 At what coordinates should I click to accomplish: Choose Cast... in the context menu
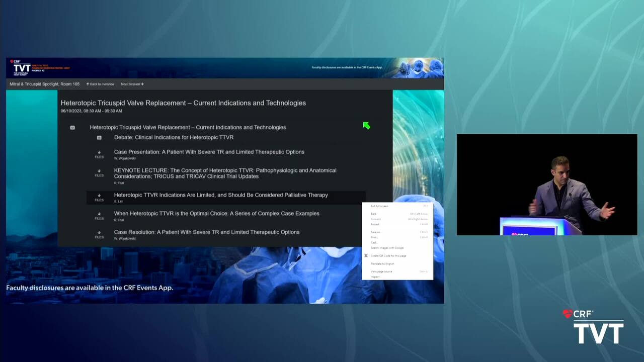[397, 243]
